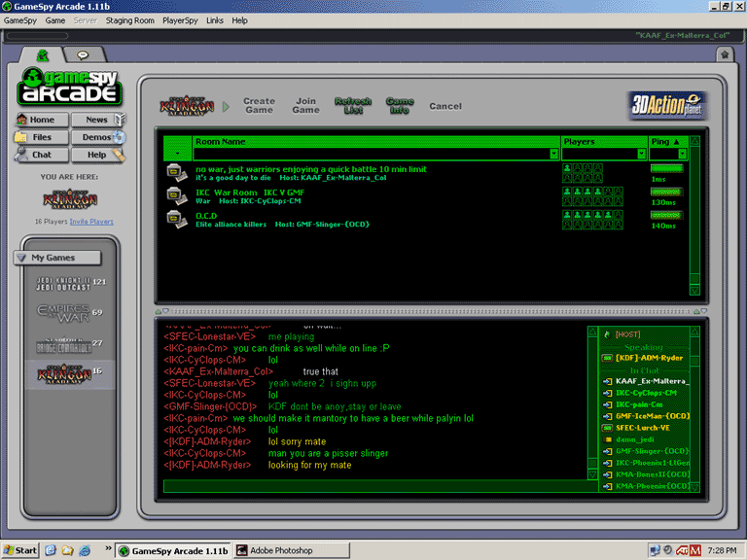Image resolution: width=747 pixels, height=560 pixels.
Task: Click the Invite Players link
Action: [x=91, y=222]
